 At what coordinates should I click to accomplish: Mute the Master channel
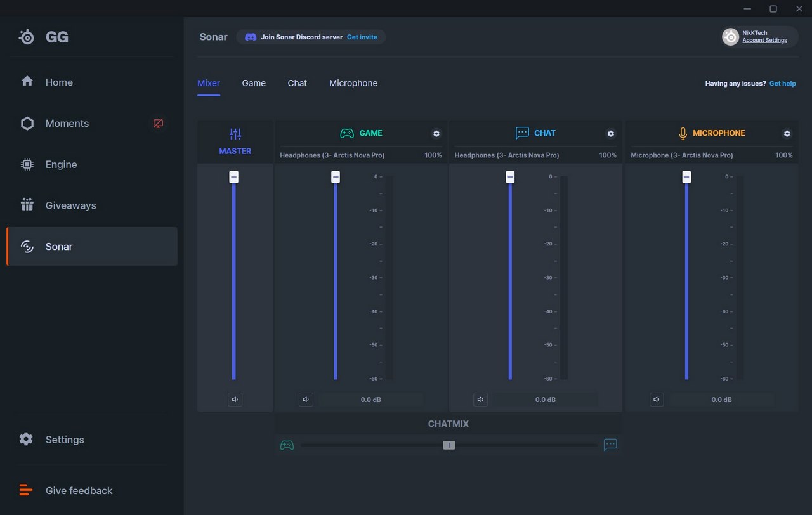(235, 400)
